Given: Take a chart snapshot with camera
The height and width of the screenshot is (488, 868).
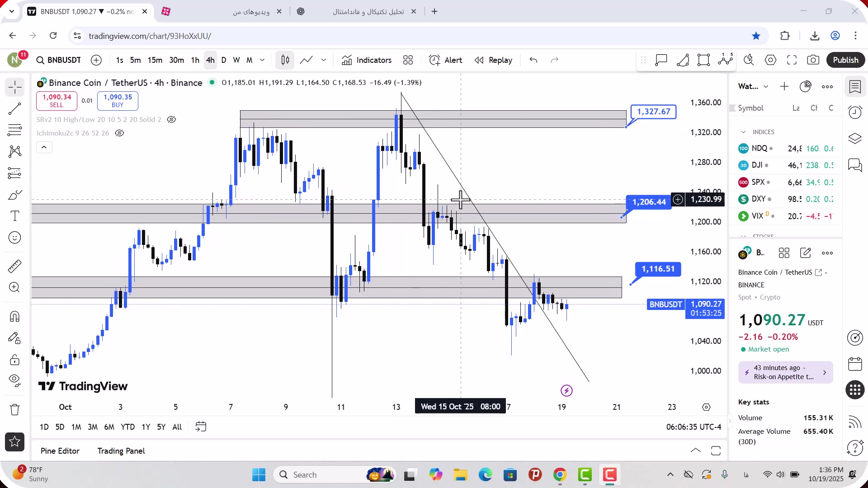Looking at the screenshot, I should pyautogui.click(x=813, y=60).
